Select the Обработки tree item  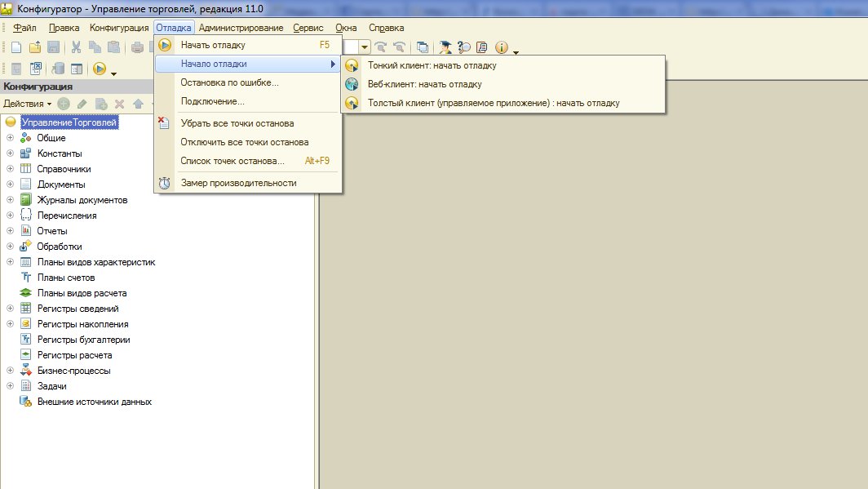coord(60,247)
